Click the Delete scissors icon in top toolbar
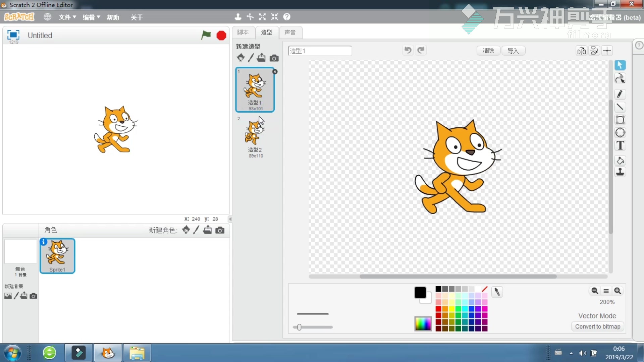This screenshot has height=362, width=644. pos(250,17)
